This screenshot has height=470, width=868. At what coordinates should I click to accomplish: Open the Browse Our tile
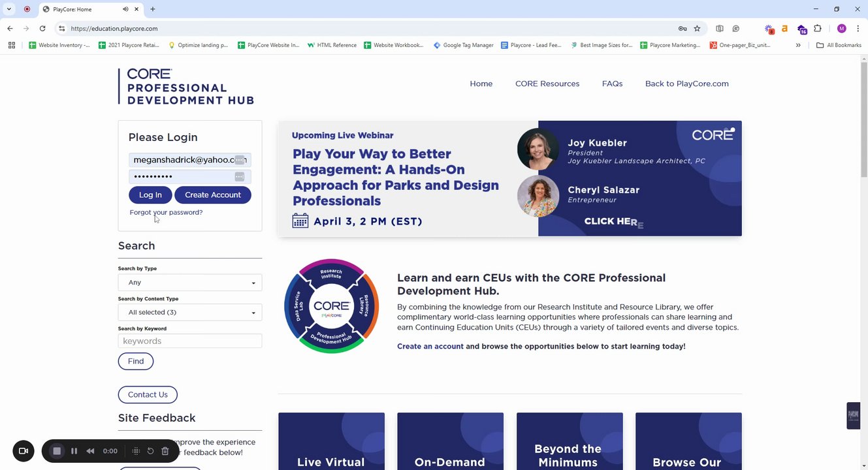pyautogui.click(x=688, y=441)
